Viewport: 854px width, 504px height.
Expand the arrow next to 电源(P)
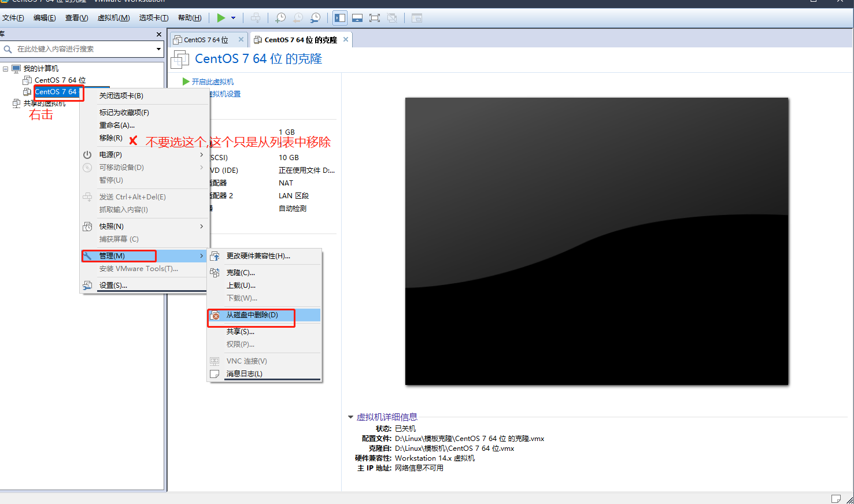(202, 155)
